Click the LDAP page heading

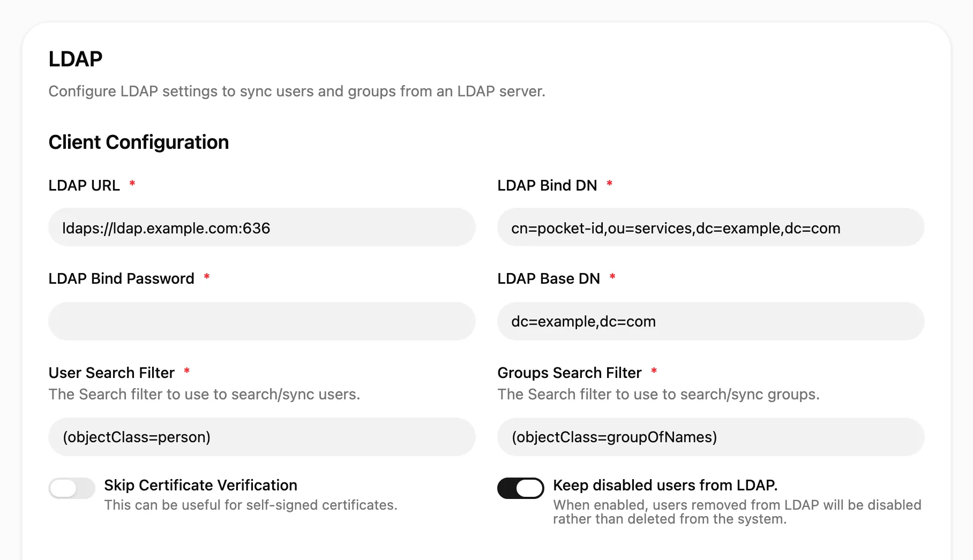[76, 59]
